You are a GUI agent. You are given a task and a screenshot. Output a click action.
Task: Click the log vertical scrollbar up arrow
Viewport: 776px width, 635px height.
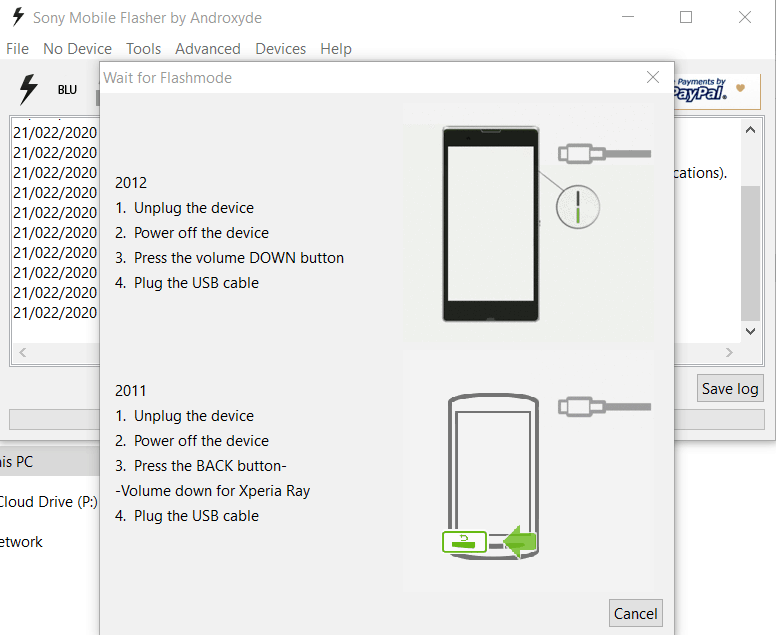click(750, 130)
